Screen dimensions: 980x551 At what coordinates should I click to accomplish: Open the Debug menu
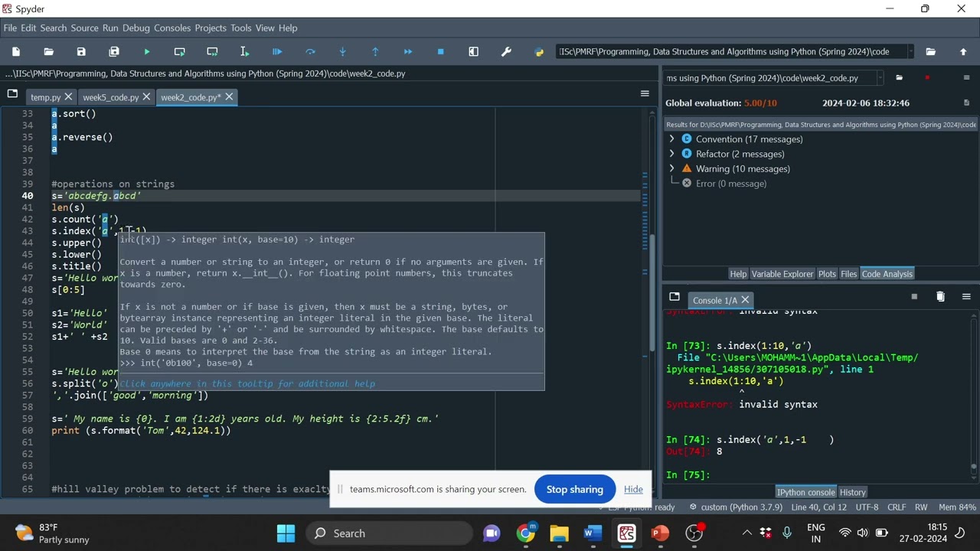click(136, 28)
